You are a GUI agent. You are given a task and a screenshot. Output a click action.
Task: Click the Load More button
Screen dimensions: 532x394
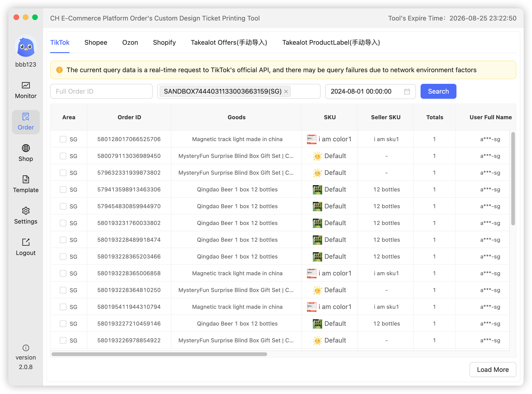[493, 370]
